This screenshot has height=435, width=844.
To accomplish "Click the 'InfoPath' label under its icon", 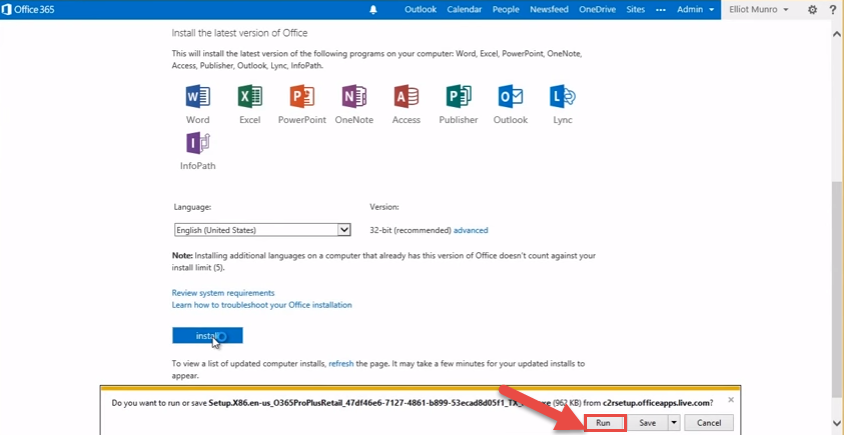I will click(198, 166).
